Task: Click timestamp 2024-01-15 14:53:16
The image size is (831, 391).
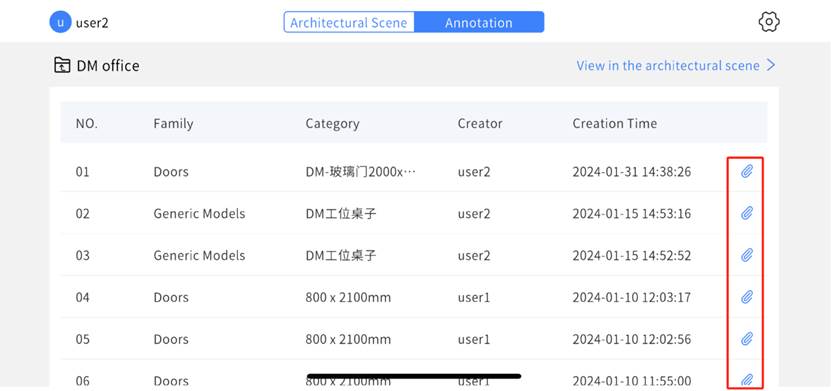Action: [x=632, y=214]
